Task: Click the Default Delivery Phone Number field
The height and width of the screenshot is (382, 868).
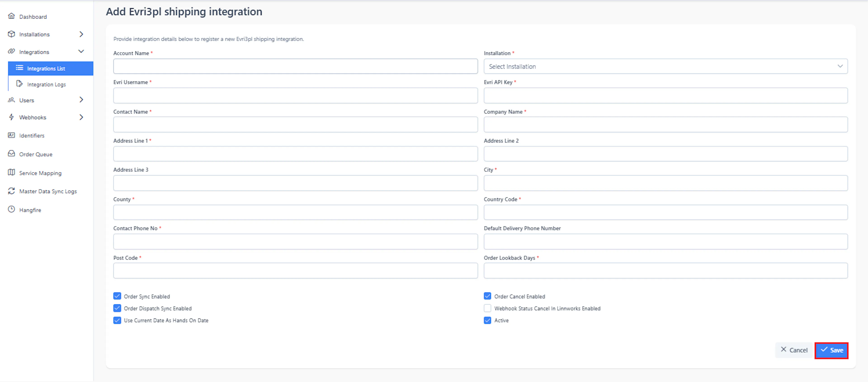Action: 666,242
